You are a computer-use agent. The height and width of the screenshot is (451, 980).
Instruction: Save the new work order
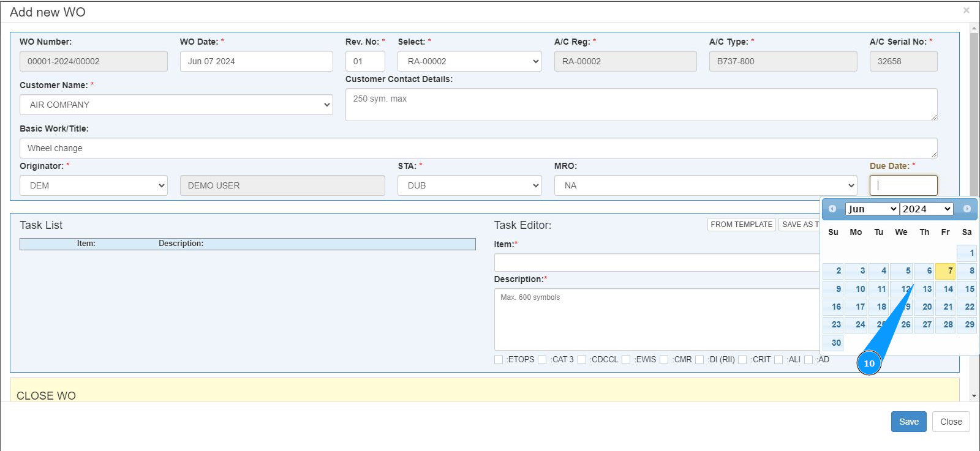point(909,422)
